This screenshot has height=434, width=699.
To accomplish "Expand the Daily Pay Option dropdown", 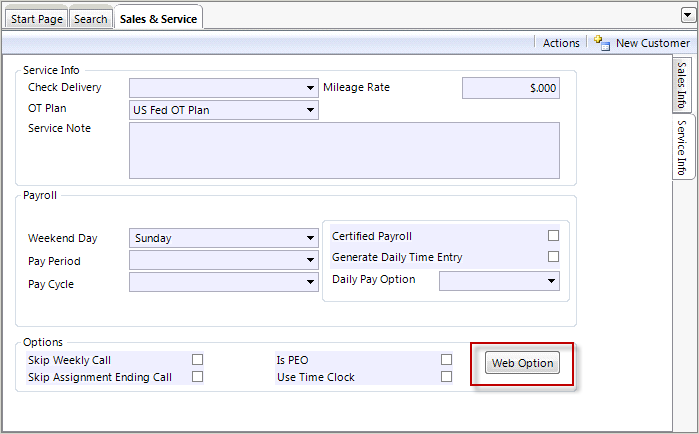I will tap(551, 281).
